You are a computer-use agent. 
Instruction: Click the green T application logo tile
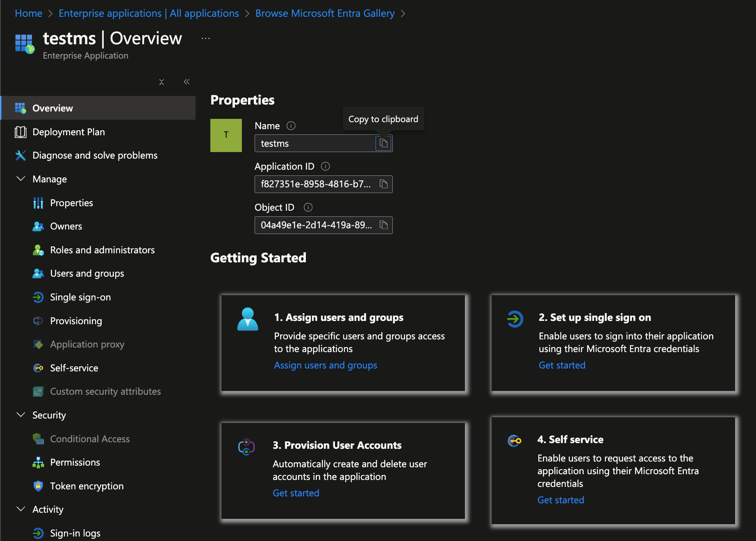click(x=226, y=135)
